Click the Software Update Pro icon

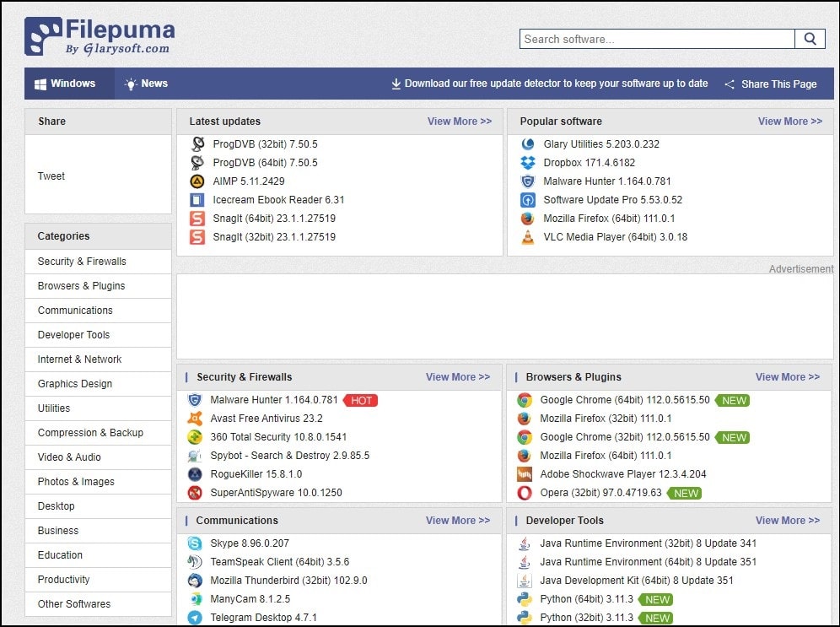(x=528, y=200)
